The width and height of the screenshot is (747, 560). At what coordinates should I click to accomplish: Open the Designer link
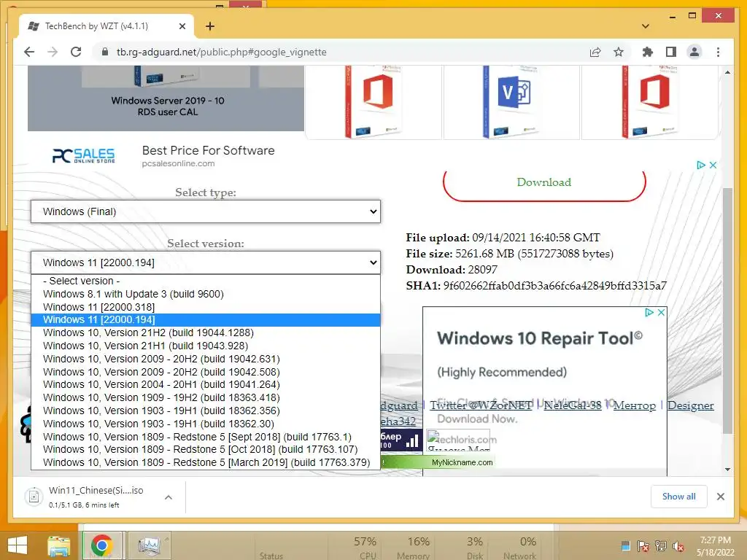(691, 405)
